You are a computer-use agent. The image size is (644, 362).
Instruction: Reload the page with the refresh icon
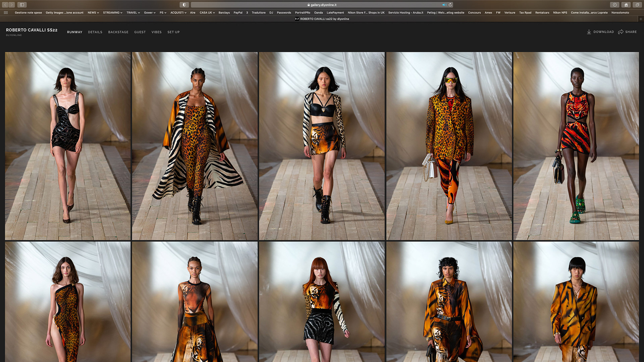(x=450, y=5)
